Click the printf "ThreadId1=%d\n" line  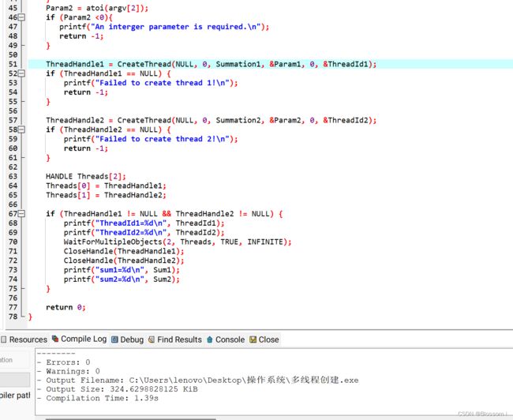pyautogui.click(x=144, y=223)
